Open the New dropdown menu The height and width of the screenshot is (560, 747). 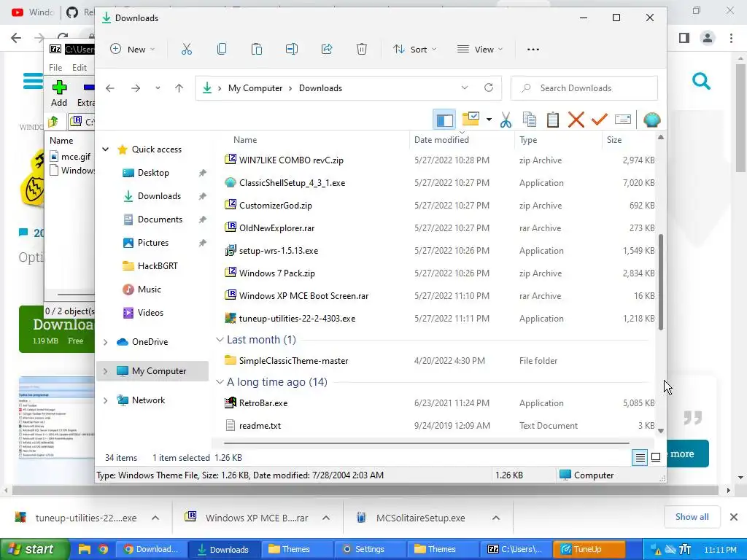click(133, 49)
